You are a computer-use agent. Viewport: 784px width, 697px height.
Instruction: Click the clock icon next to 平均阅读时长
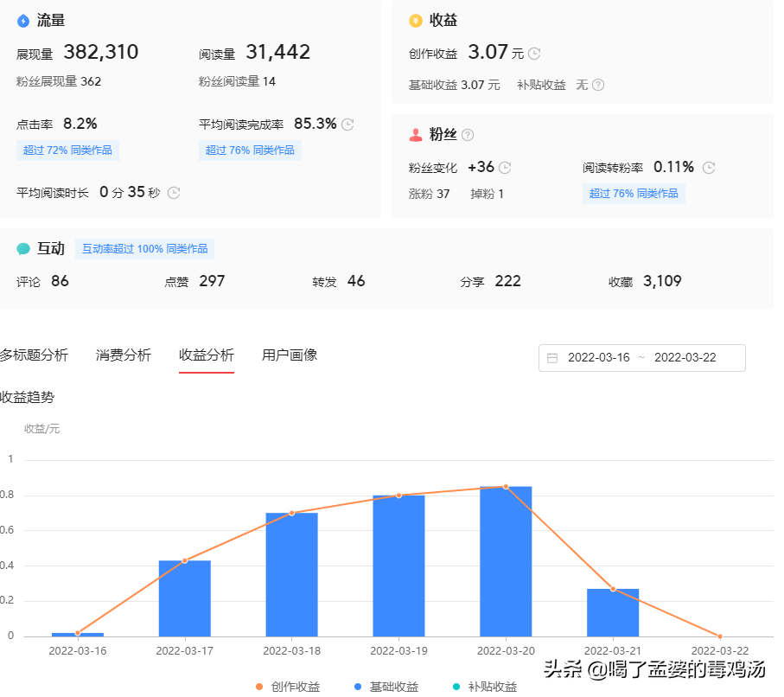pos(174,193)
